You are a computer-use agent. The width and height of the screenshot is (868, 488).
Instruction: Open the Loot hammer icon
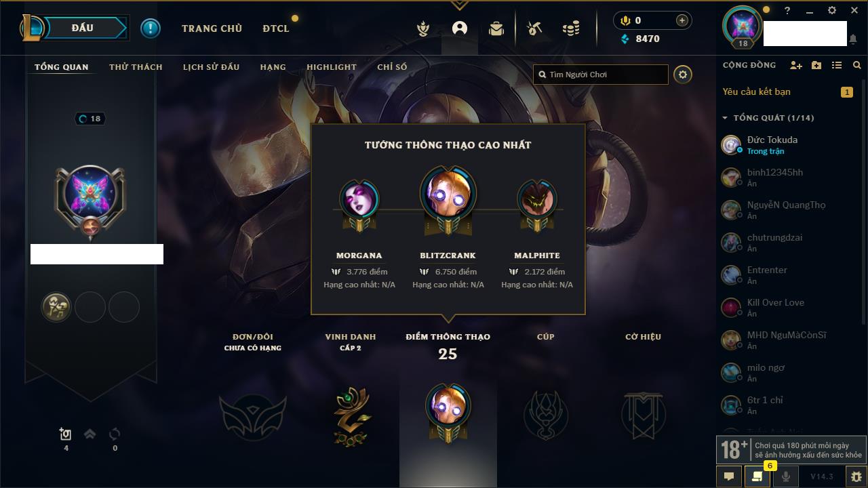(x=535, y=28)
